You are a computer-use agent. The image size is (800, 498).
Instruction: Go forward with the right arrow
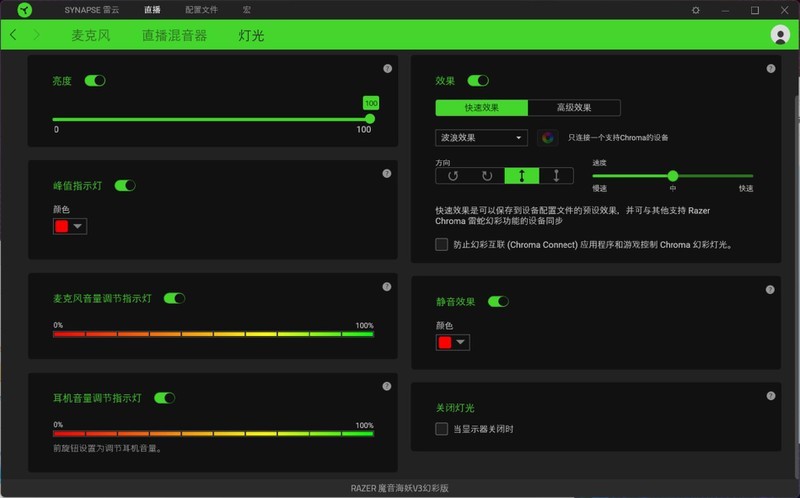[36, 35]
